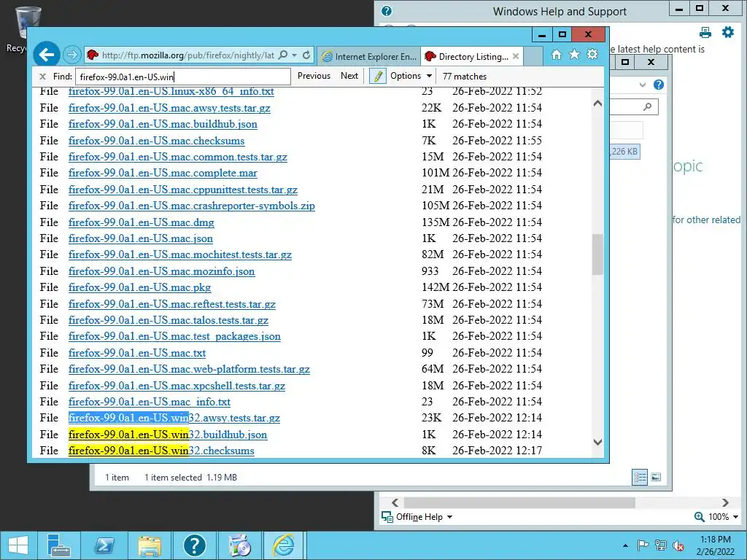This screenshot has width=747, height=560.
Task: Open PowerShell from the taskbar
Action: click(104, 545)
